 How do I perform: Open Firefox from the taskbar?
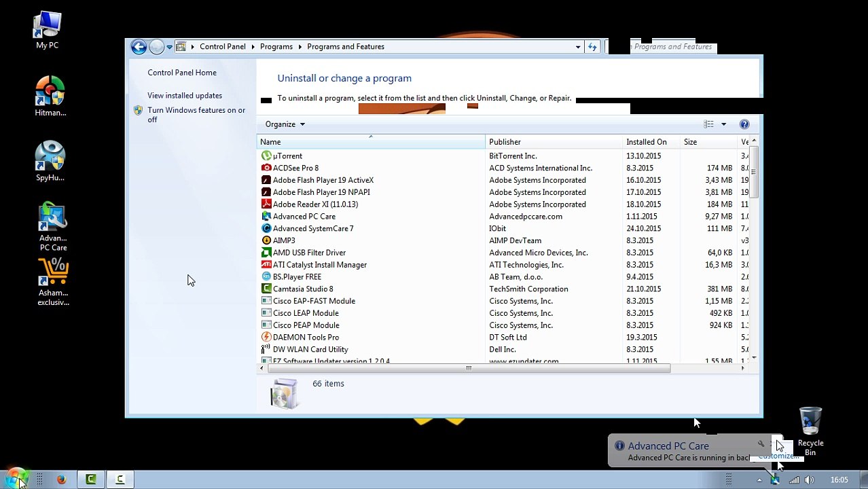point(61,479)
